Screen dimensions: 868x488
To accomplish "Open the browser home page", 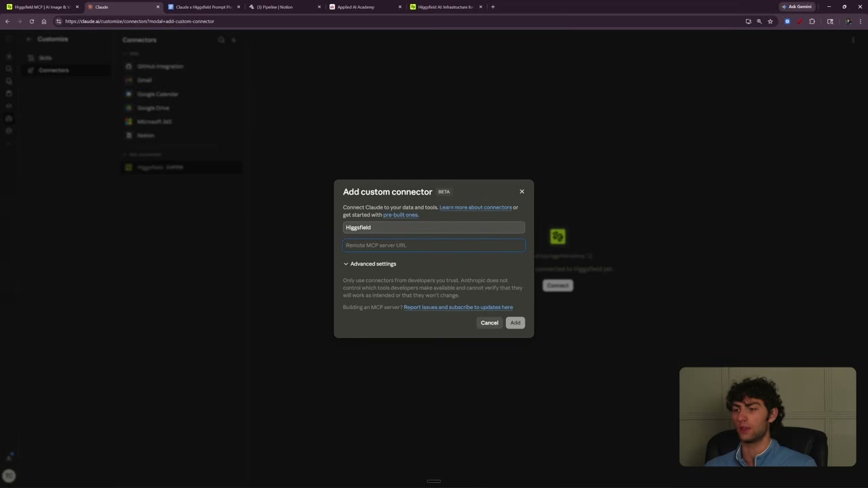I will pos(43,21).
